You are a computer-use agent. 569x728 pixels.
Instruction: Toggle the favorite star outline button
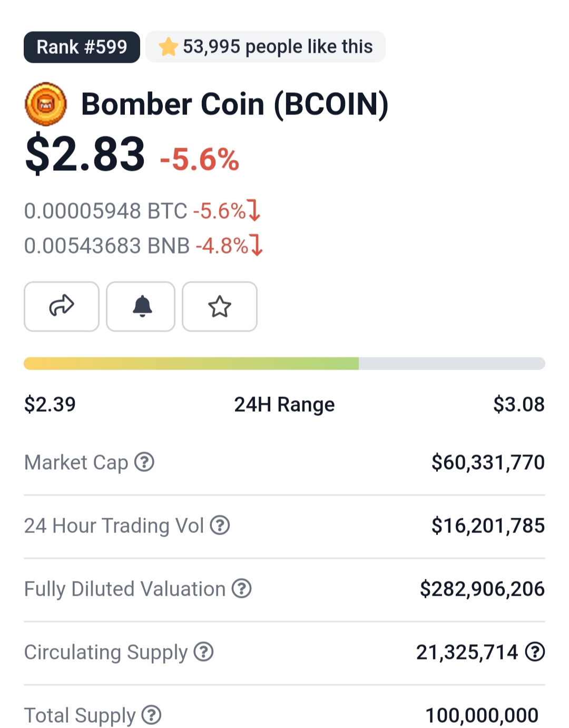tap(220, 306)
